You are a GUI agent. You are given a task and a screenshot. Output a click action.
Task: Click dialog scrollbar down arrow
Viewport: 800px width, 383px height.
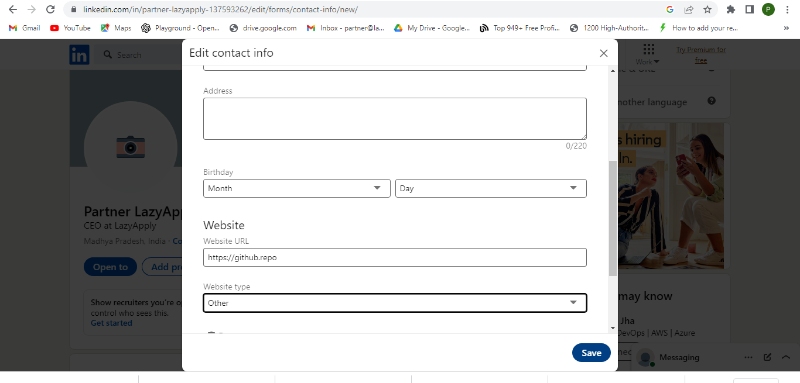click(613, 328)
